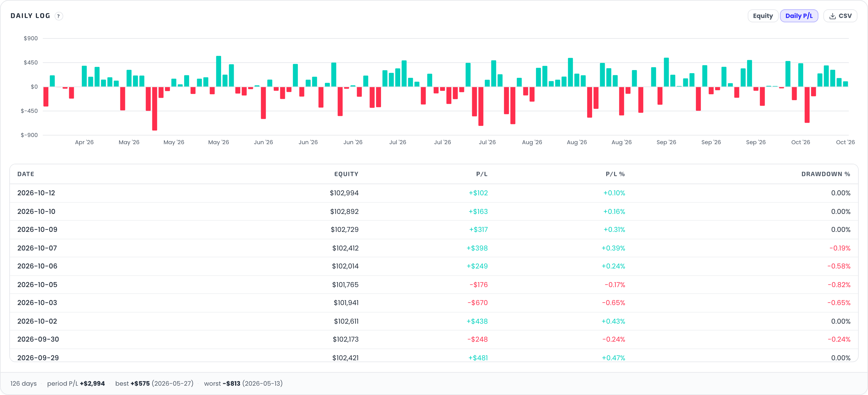Click the Apr '26 x-axis label

coord(84,142)
